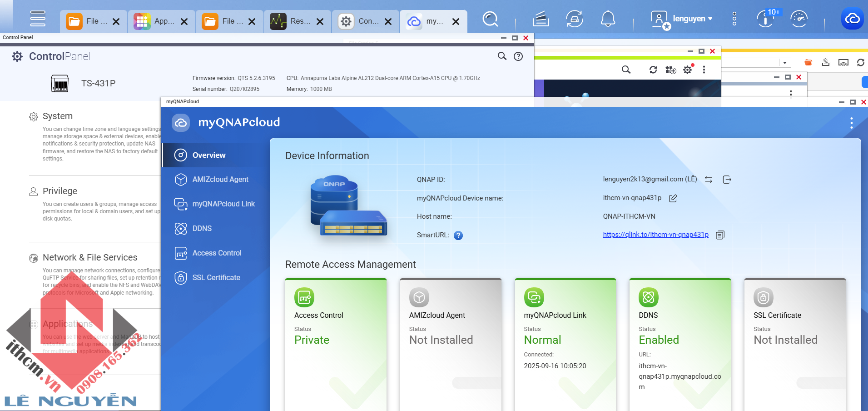Click App Center manual install icon
The width and height of the screenshot is (868, 411).
(670, 70)
